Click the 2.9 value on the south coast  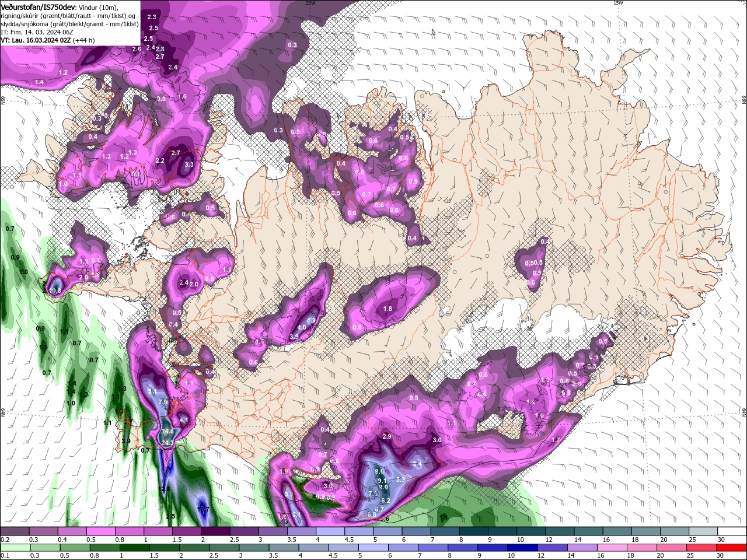386,436
